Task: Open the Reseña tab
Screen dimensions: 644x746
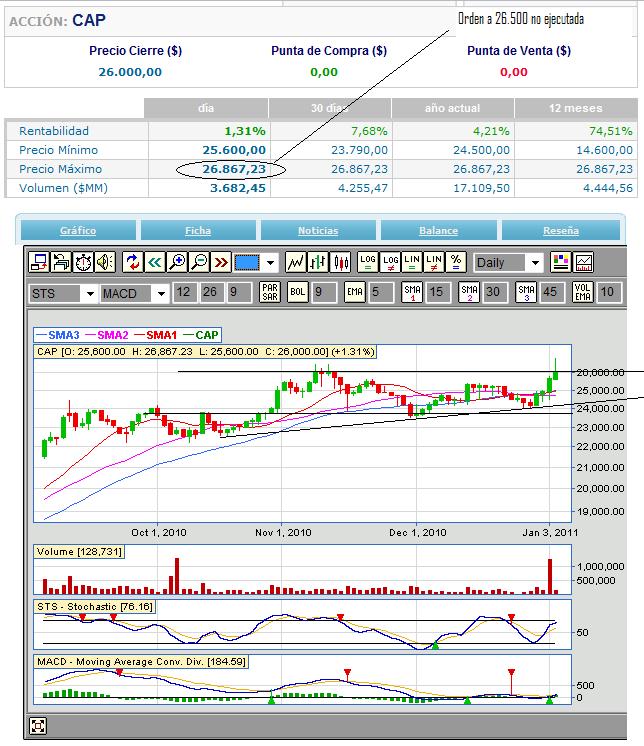Action: point(561,230)
